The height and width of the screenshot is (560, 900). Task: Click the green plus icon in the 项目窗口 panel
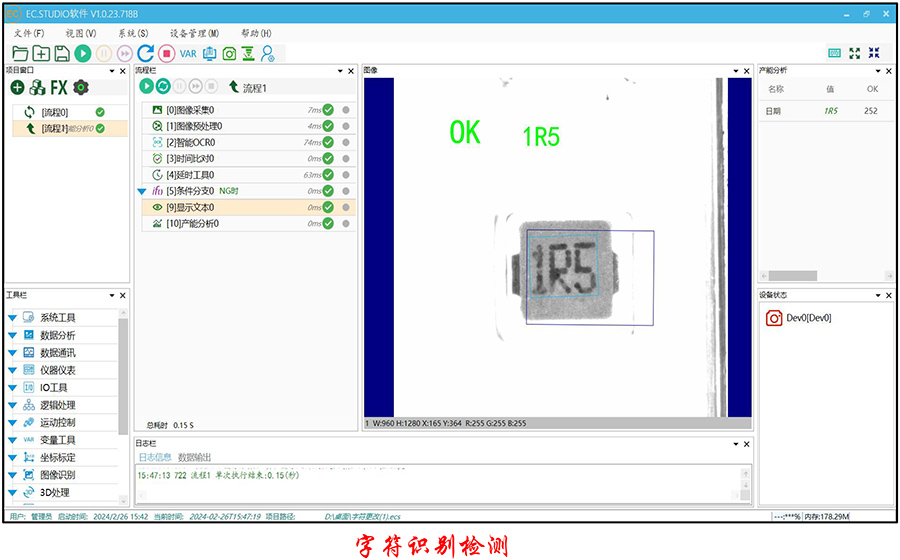[17, 88]
